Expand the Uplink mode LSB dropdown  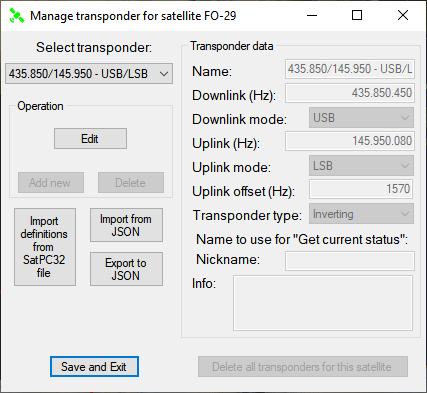(361, 165)
